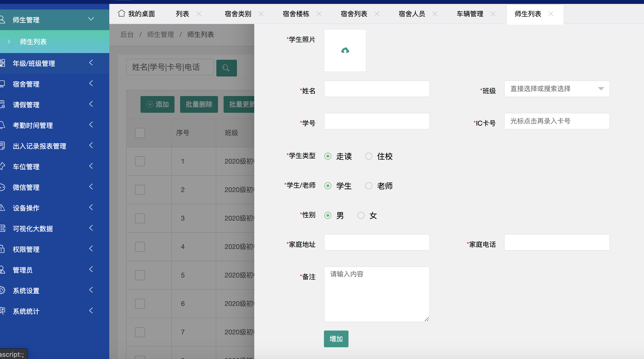
Task: Expand the 宿舍管理 menu
Action: click(x=91, y=83)
